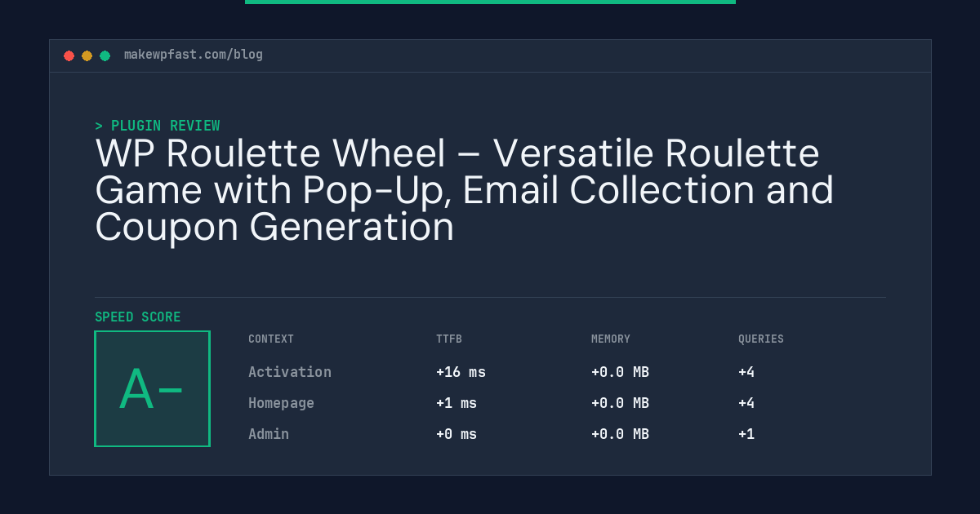
Task: Click the A- grade badge
Action: [153, 389]
